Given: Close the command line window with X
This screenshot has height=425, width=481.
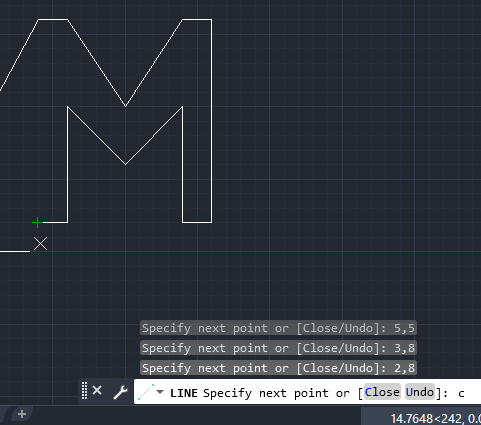Looking at the screenshot, I should point(97,390).
